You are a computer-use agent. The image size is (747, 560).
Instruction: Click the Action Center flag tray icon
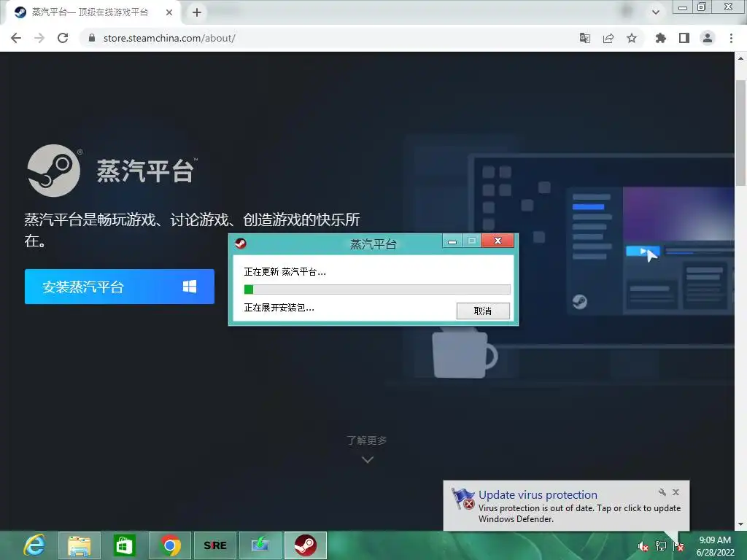coord(678,546)
